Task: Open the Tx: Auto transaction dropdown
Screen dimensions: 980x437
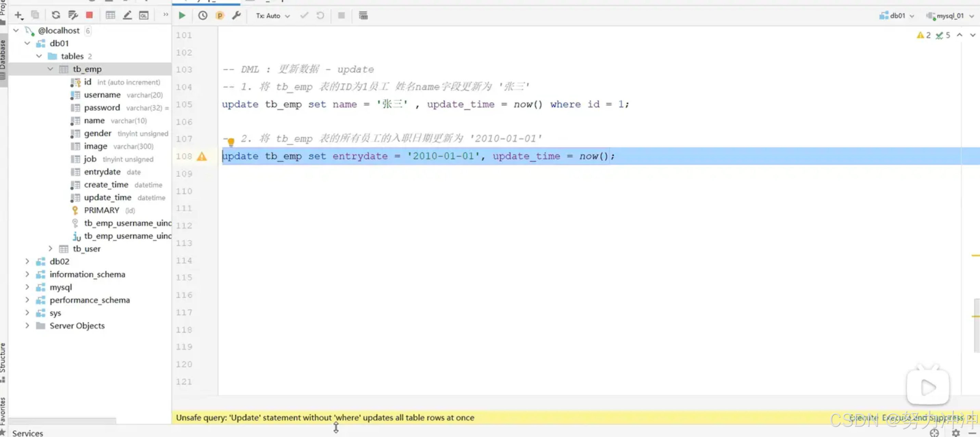Action: click(273, 16)
